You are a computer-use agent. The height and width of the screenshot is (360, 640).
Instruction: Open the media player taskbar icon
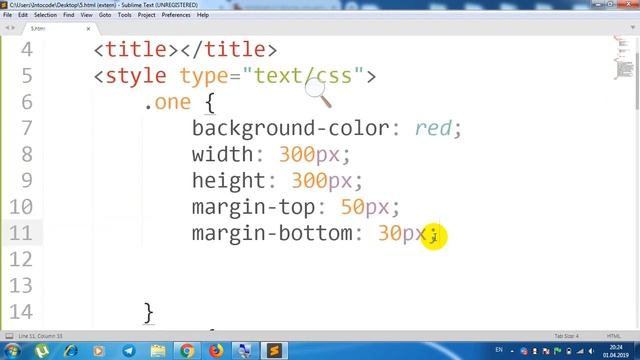point(98,351)
